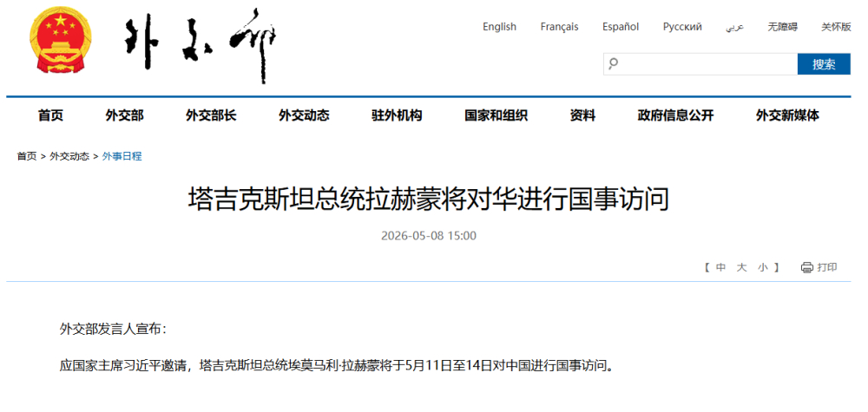Image resolution: width=868 pixels, height=412 pixels.
Task: Open the 资料 navigation menu item
Action: tap(583, 115)
